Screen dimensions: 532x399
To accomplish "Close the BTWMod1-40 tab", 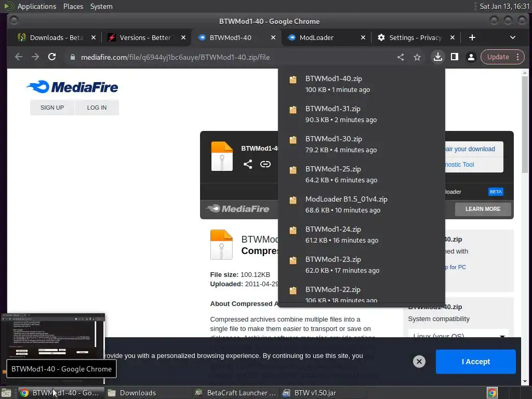I will tap(273, 37).
